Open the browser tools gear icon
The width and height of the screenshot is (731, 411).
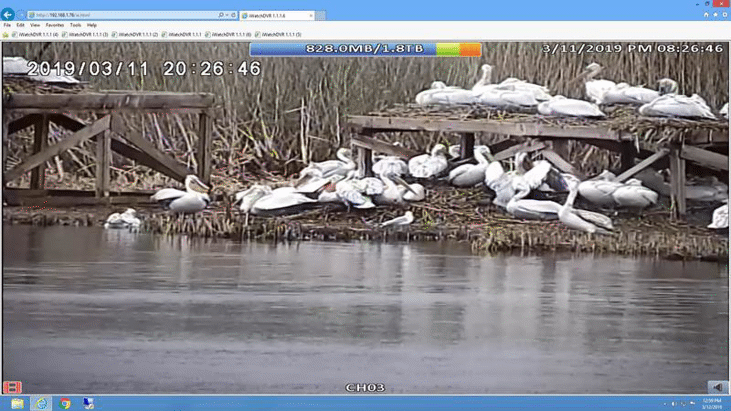tap(724, 15)
